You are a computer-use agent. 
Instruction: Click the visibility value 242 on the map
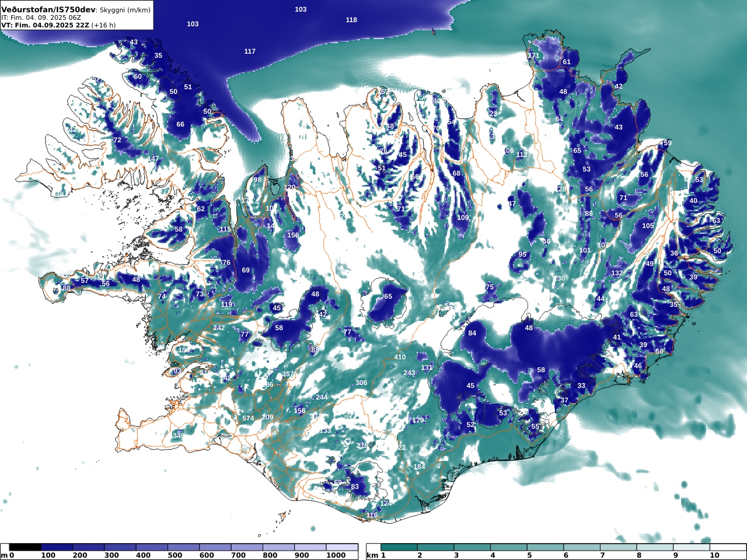[x=219, y=328]
